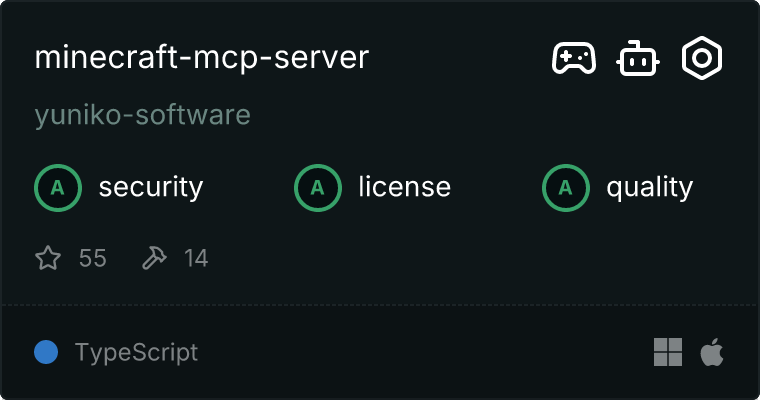Image resolution: width=760 pixels, height=400 pixels.
Task: Click the star count 55
Action: tap(93, 258)
